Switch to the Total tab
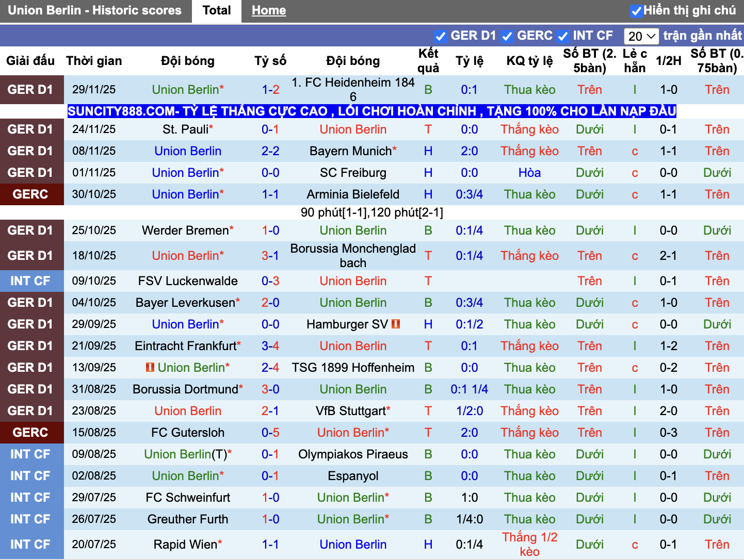This screenshot has height=560, width=744. [x=217, y=11]
